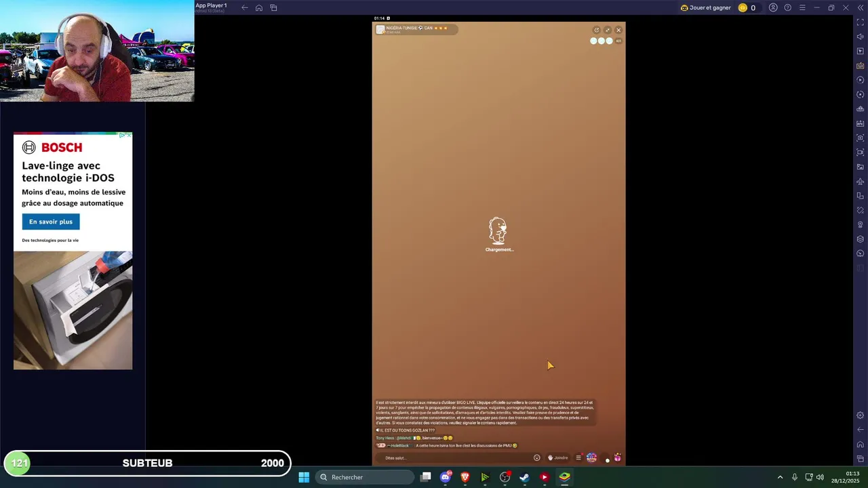
Task: Click the BIGO LIVE minors warning notice
Action: (485, 412)
